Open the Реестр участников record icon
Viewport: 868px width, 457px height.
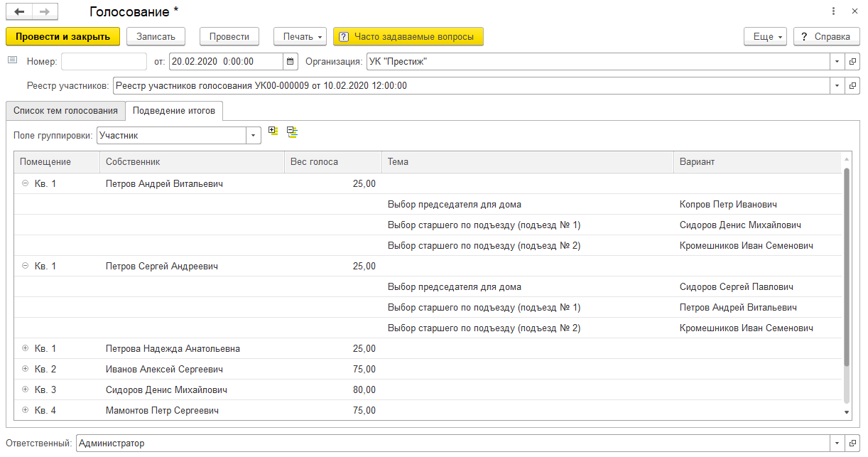(x=853, y=86)
